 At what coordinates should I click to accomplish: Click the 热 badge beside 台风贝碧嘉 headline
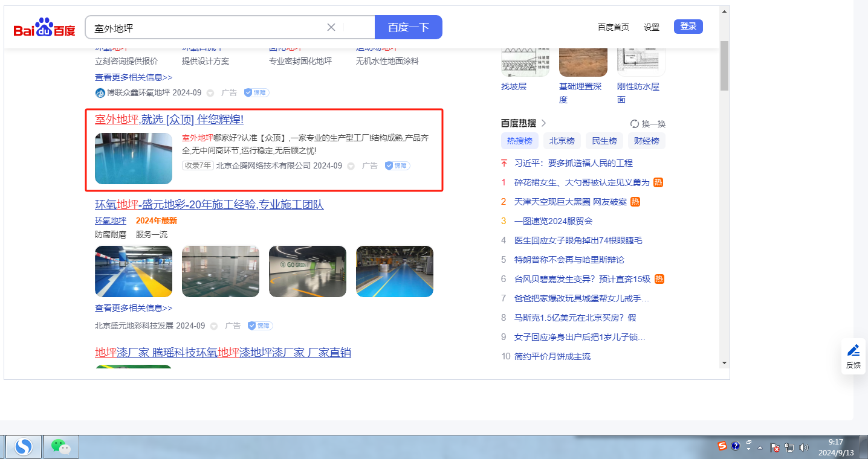pos(659,279)
